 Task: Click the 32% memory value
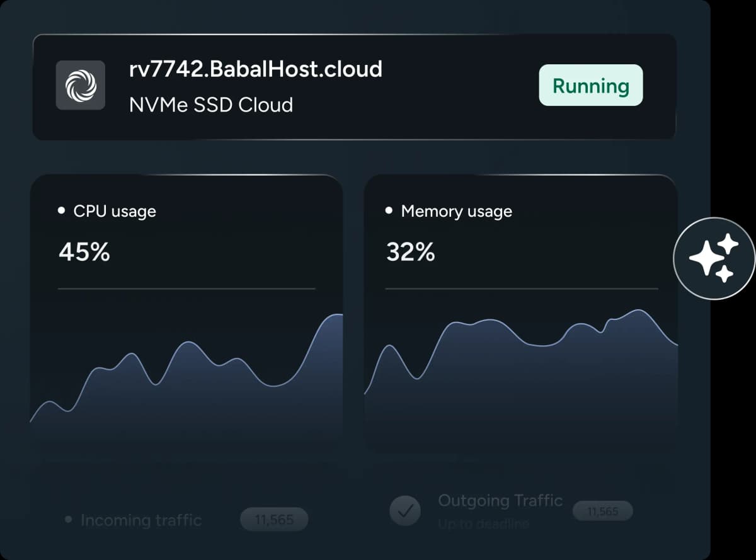[x=411, y=253]
